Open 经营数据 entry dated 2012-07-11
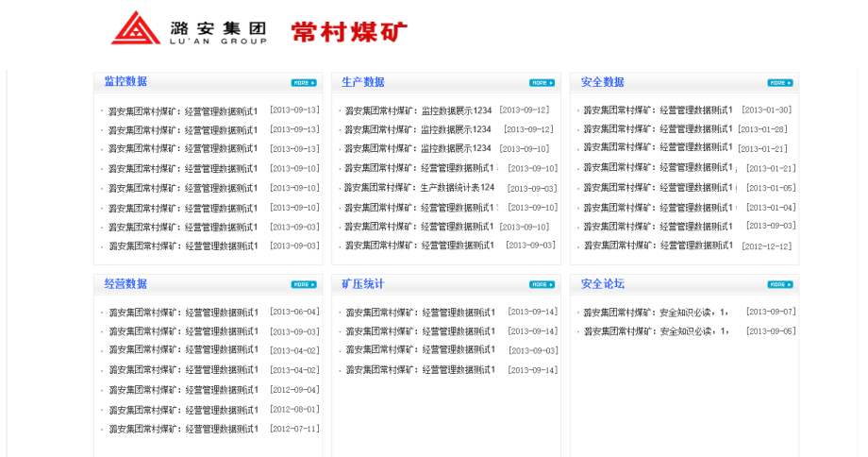Image resolution: width=868 pixels, height=457 pixels. pos(183,429)
